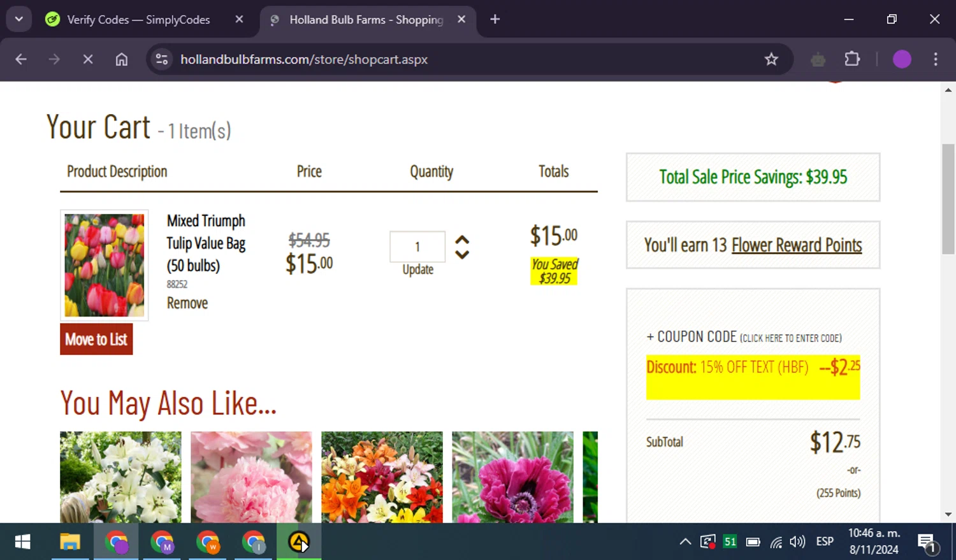Open the Windows Start menu
Image resolution: width=956 pixels, height=560 pixels.
click(22, 542)
